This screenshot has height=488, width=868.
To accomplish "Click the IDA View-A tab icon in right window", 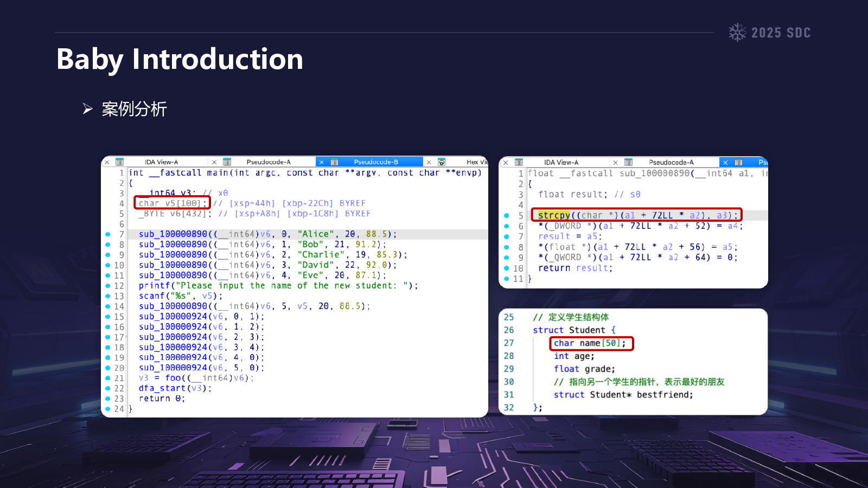I will click(x=519, y=162).
